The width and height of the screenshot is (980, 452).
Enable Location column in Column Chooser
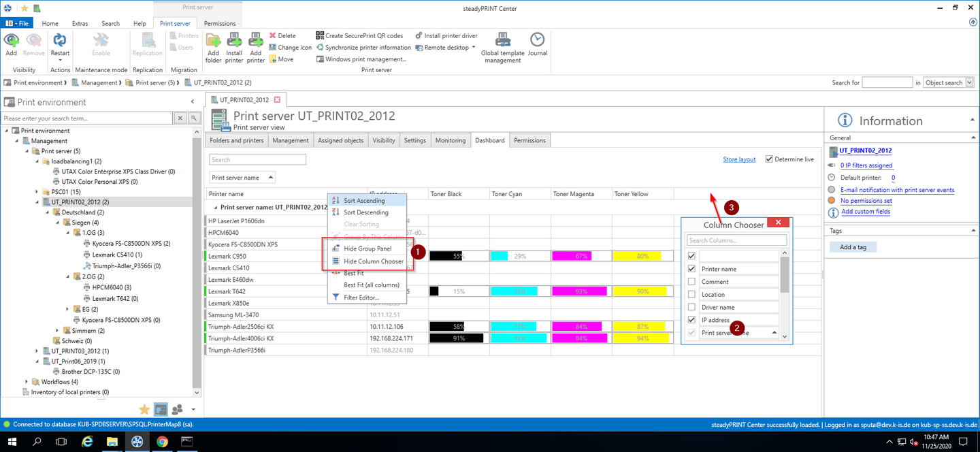[x=692, y=295]
